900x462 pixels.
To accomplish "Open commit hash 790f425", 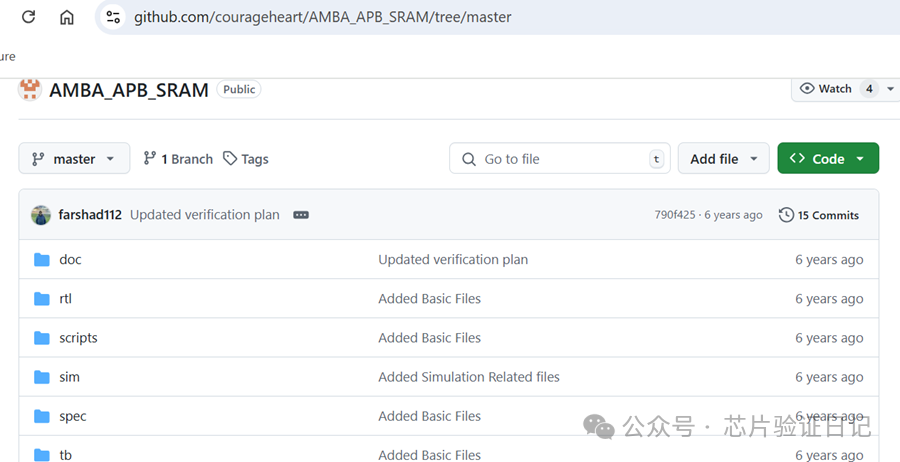I will [675, 215].
